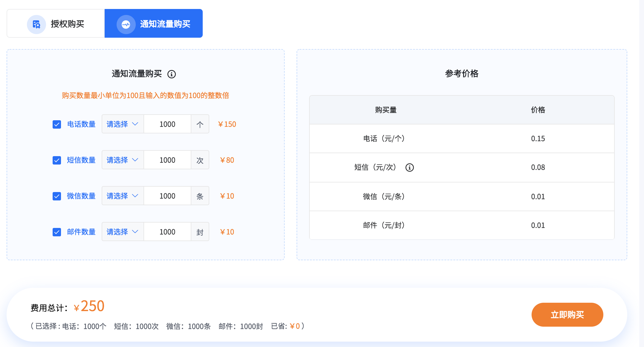This screenshot has width=644, height=347.
Task: Click the 短信数量 label
Action: click(x=81, y=160)
